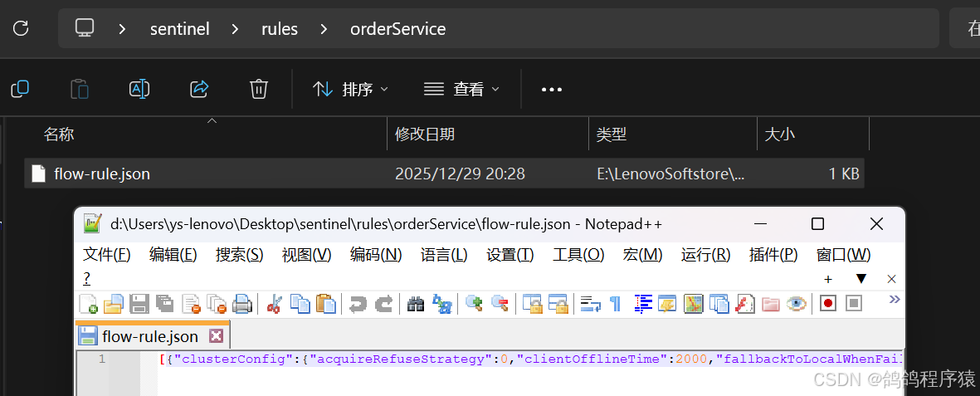Image resolution: width=980 pixels, height=396 pixels.
Task: Click the Save floppy disk toolbar icon
Action: (139, 304)
